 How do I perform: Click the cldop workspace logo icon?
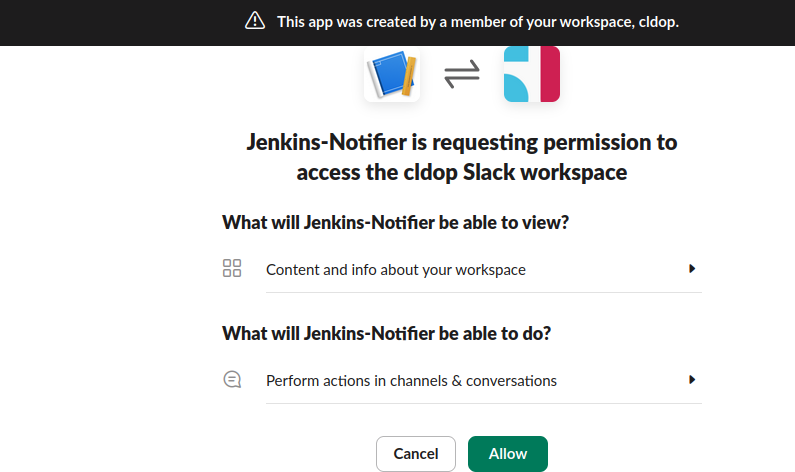pyautogui.click(x=531, y=74)
